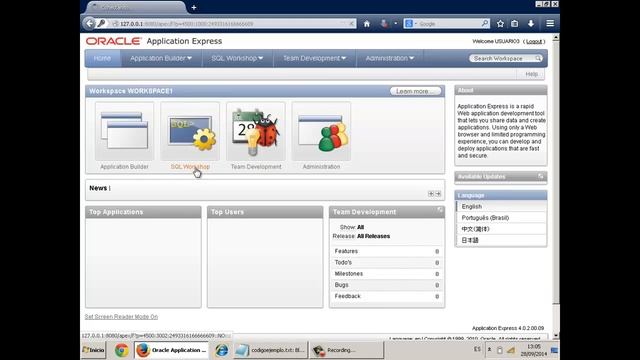Click the Logout link
The width and height of the screenshot is (640, 360).
pos(534,41)
